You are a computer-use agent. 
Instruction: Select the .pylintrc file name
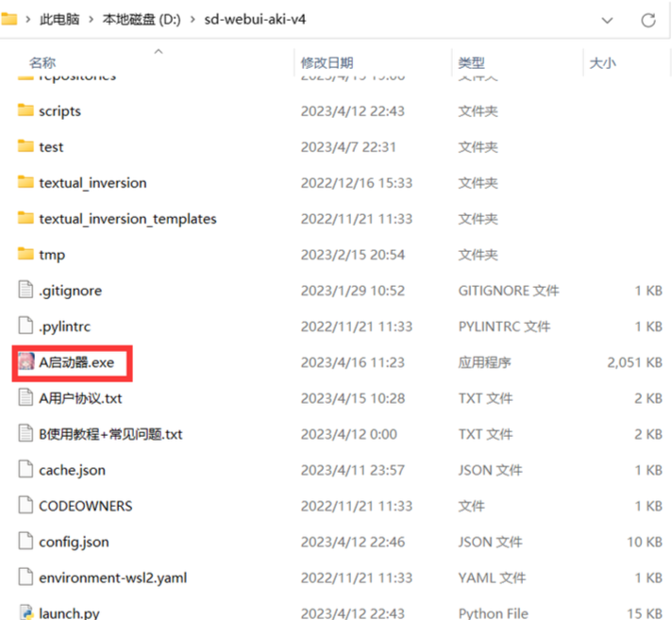click(65, 327)
